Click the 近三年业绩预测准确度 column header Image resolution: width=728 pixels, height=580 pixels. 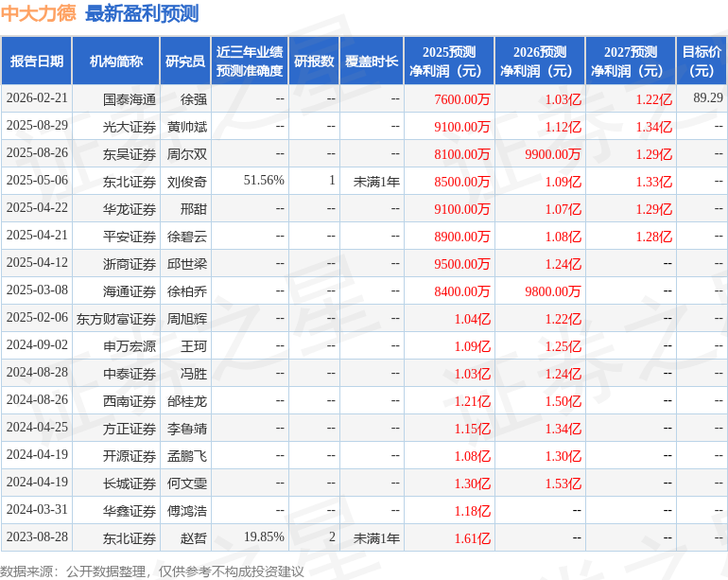coord(250,61)
